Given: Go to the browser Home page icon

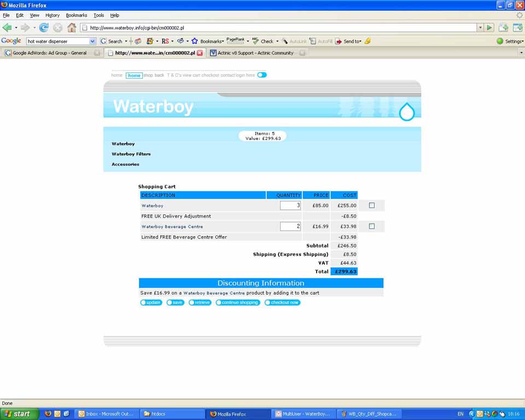Looking at the screenshot, I should coord(72,27).
